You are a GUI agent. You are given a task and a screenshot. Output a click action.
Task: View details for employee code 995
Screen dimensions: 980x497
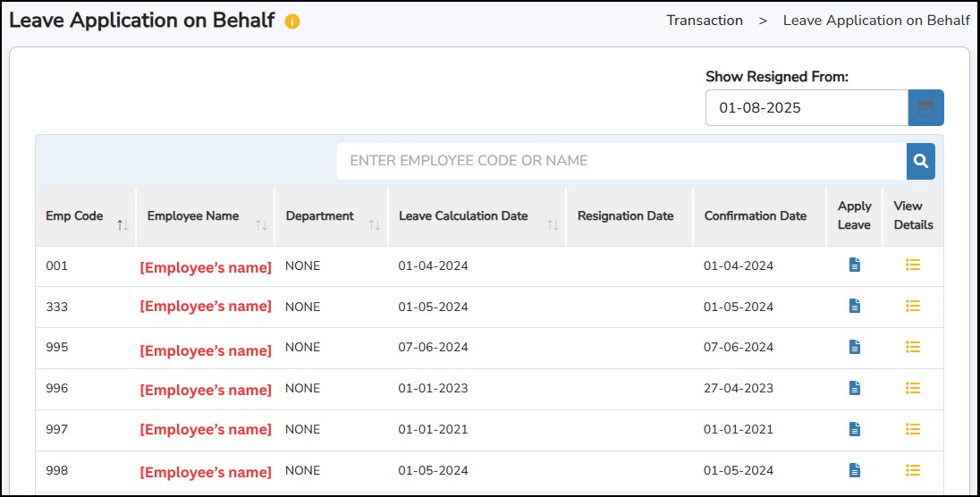[x=912, y=347]
